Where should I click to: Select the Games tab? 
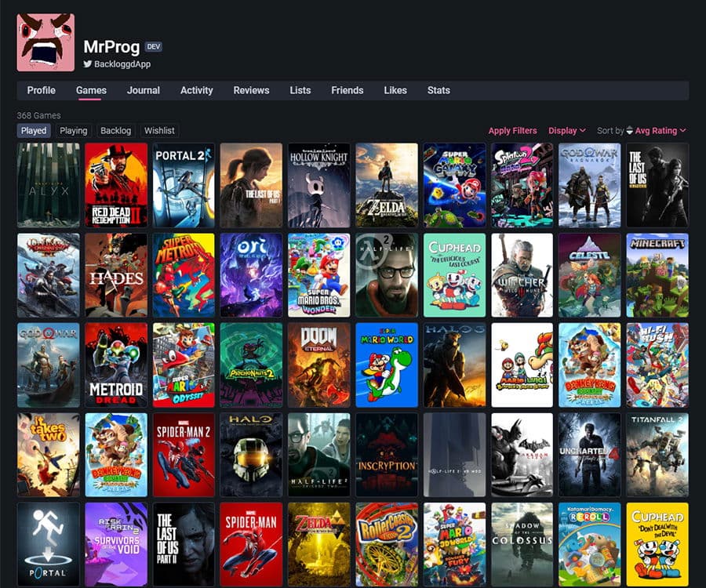pyautogui.click(x=91, y=90)
